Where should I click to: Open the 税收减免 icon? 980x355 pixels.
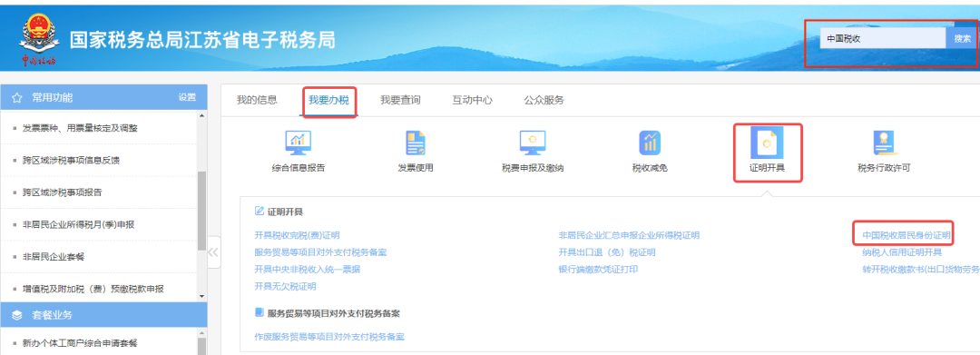pos(650,143)
